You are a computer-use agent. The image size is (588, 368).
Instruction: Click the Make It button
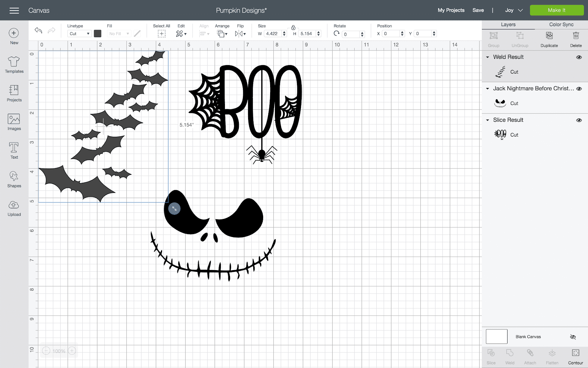556,10
